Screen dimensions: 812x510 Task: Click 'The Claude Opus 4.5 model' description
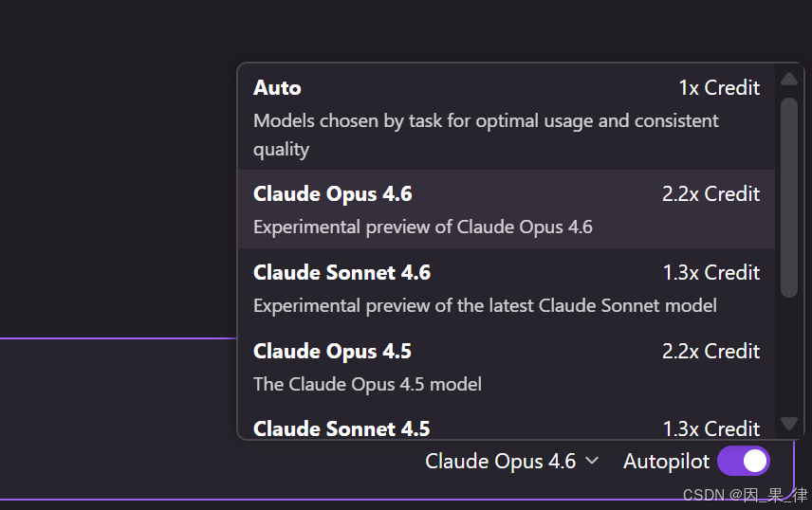[x=367, y=384]
